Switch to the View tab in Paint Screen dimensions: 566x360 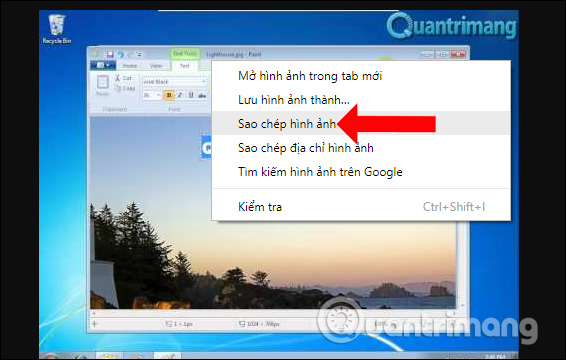pos(156,66)
